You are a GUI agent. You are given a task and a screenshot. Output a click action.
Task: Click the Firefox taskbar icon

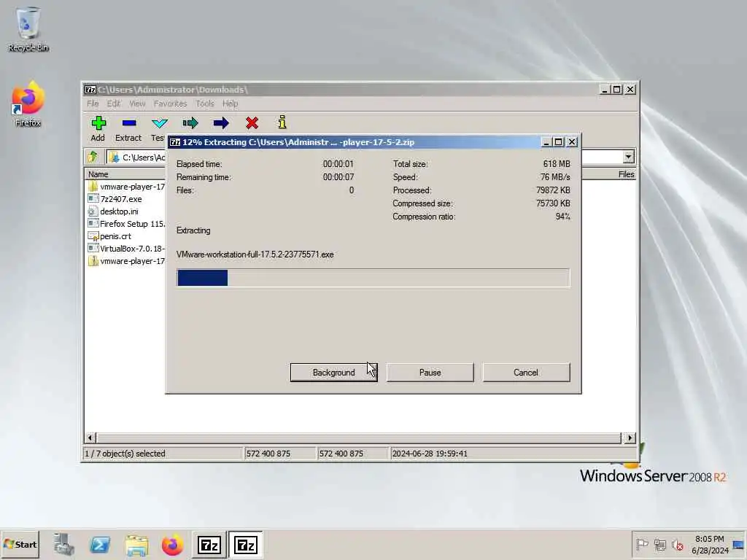point(172,544)
